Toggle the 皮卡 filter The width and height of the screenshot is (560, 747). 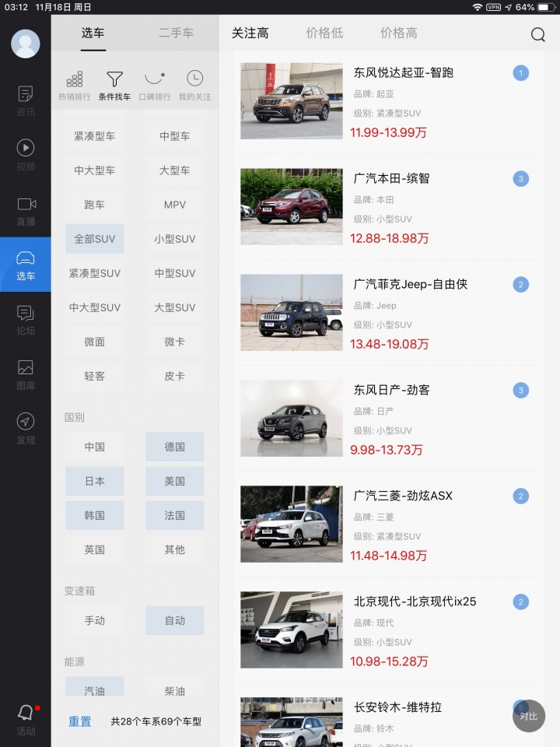pos(175,377)
